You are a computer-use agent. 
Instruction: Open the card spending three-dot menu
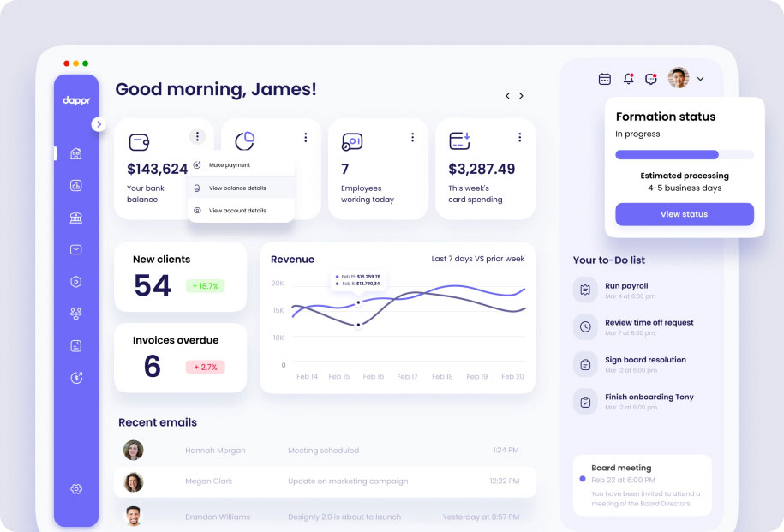[519, 137]
